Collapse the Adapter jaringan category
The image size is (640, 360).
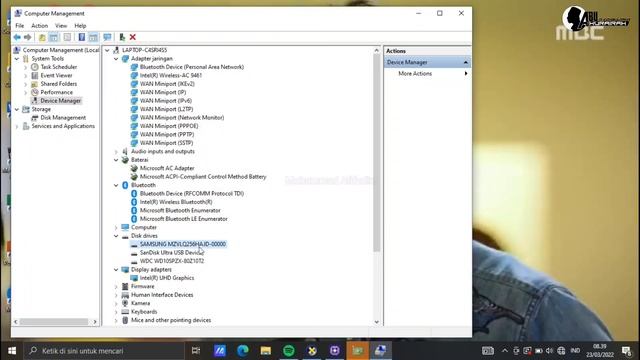pos(116,59)
